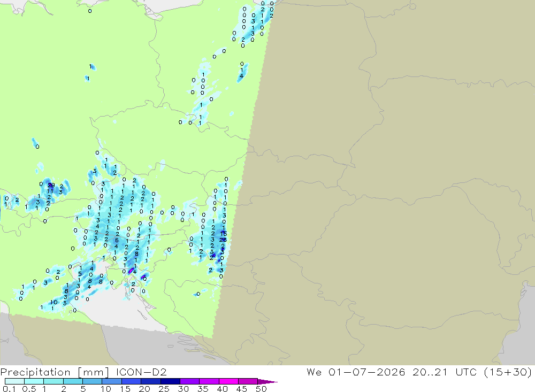Click the 40–45 mm legend color box
The width and height of the screenshot is (535, 392).
(x=228, y=381)
